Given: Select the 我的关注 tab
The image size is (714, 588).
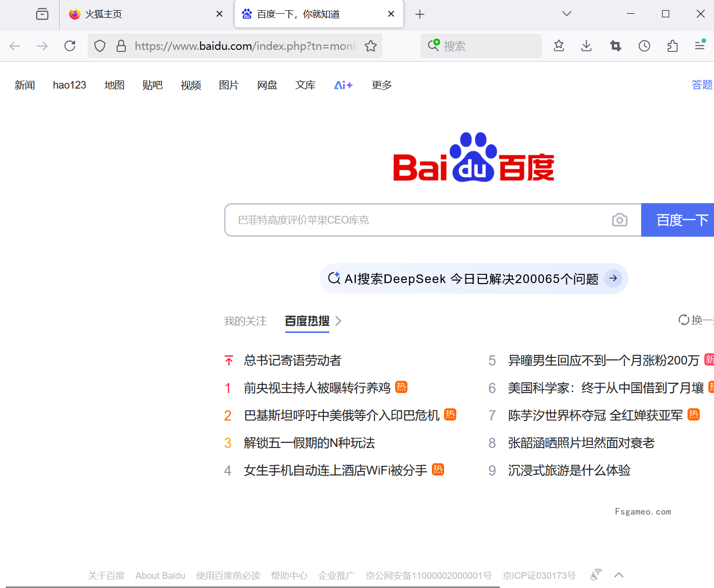Looking at the screenshot, I should coord(245,321).
